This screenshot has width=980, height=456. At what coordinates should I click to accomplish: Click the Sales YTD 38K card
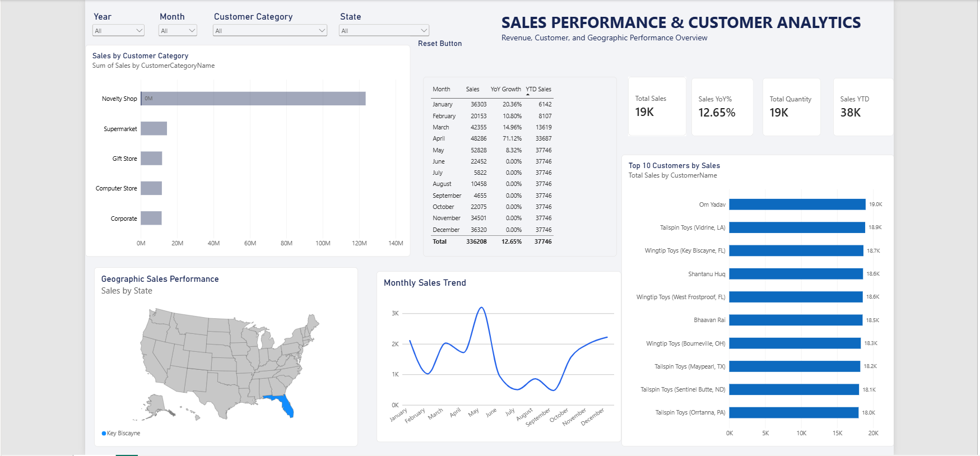coord(863,106)
